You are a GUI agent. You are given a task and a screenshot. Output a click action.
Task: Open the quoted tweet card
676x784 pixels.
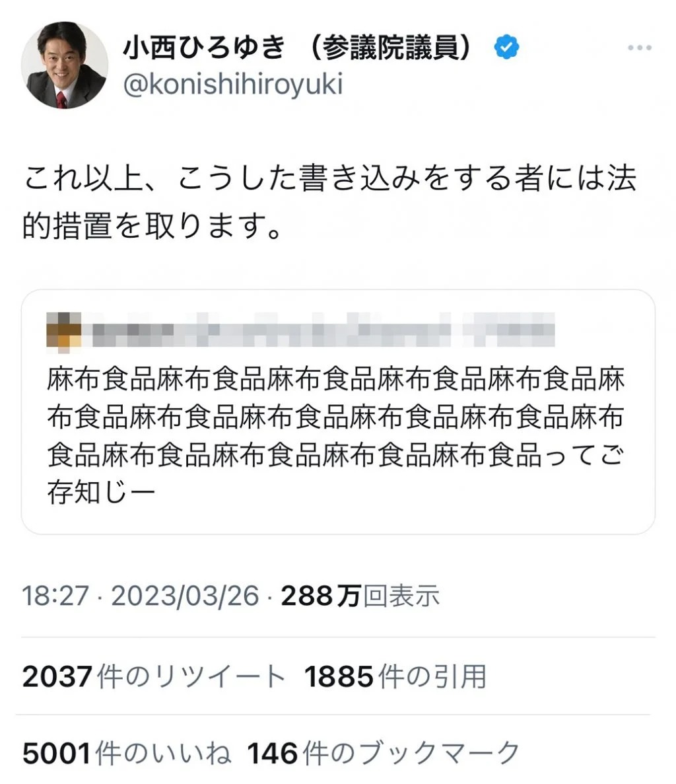pyautogui.click(x=338, y=411)
